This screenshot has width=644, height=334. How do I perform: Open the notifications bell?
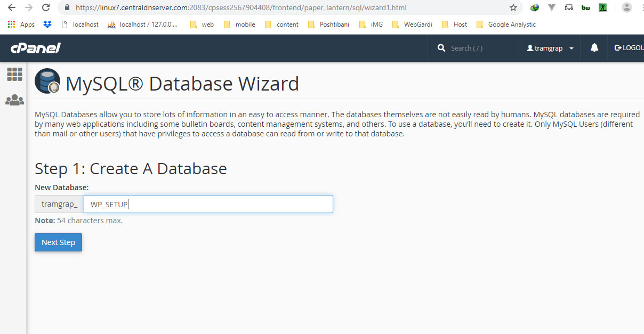[594, 48]
